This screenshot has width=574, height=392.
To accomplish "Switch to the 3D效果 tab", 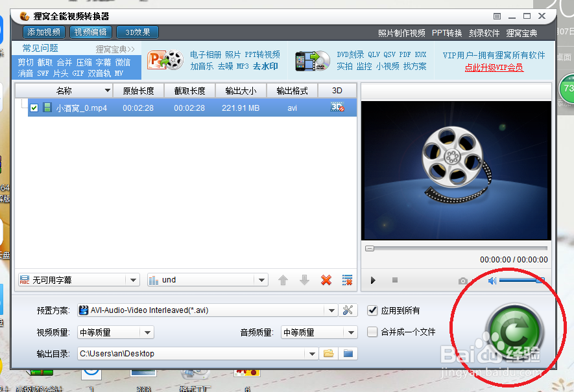I will click(137, 32).
